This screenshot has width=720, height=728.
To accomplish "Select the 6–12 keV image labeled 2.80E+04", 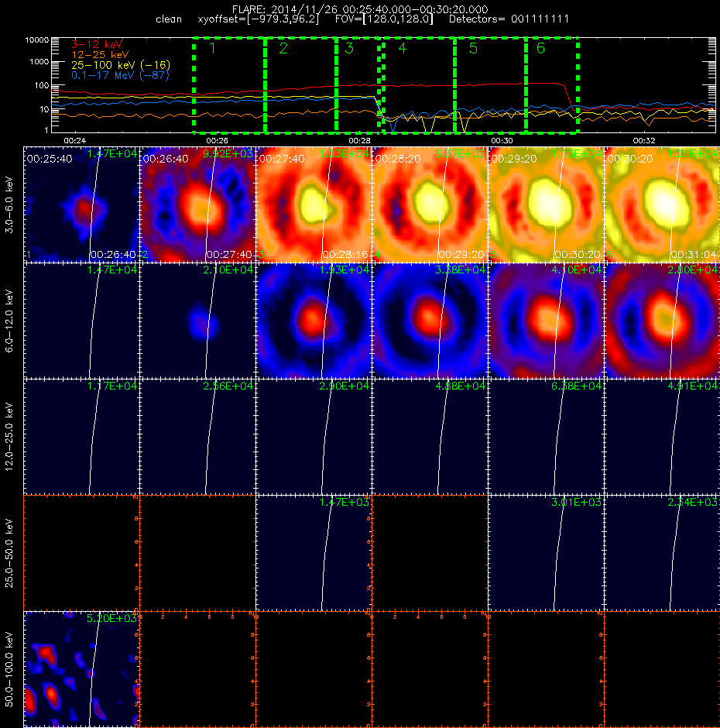I will [662, 321].
